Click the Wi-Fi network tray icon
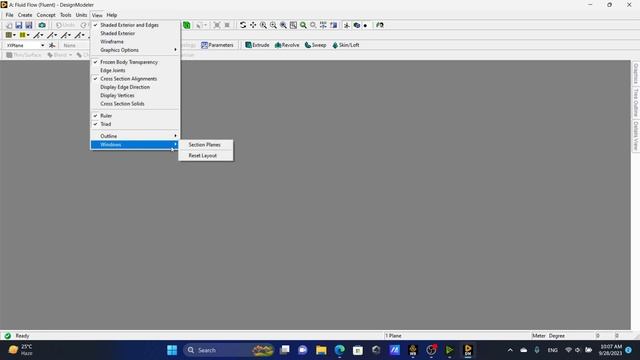The height and width of the screenshot is (360, 640). (568, 350)
